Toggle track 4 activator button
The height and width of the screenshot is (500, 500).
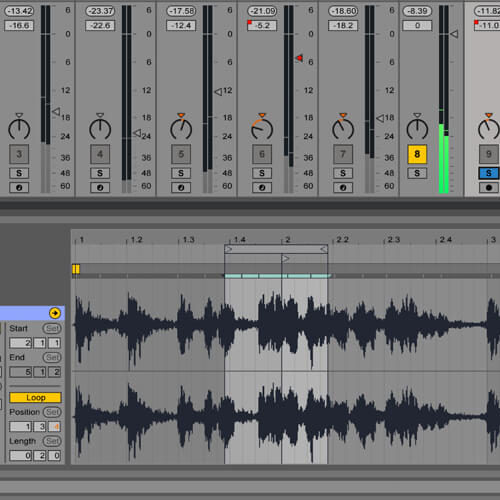coord(100,154)
